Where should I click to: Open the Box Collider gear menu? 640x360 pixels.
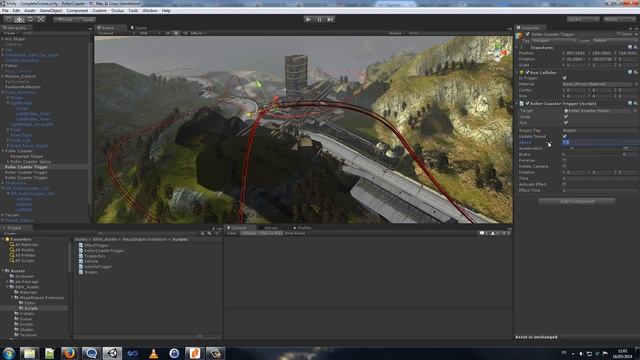[x=636, y=72]
